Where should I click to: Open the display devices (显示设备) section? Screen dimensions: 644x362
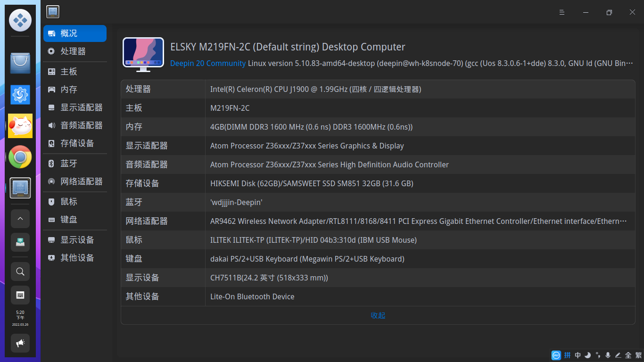point(77,240)
